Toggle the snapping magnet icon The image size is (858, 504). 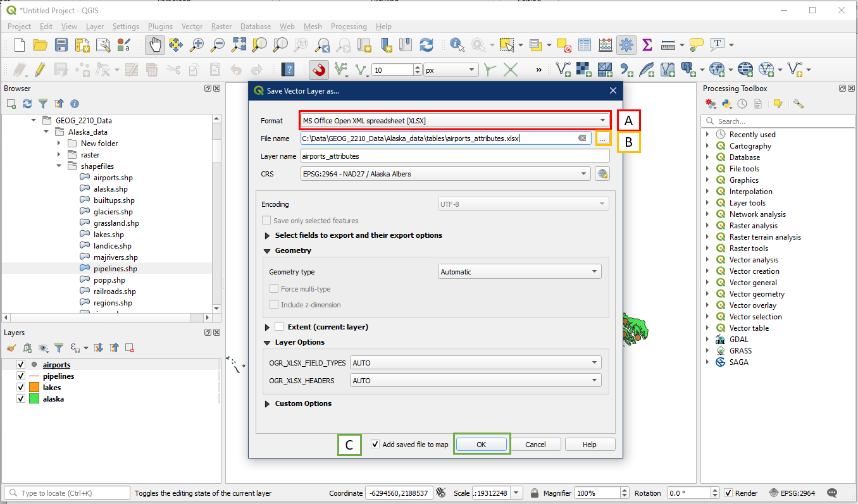[x=320, y=70]
